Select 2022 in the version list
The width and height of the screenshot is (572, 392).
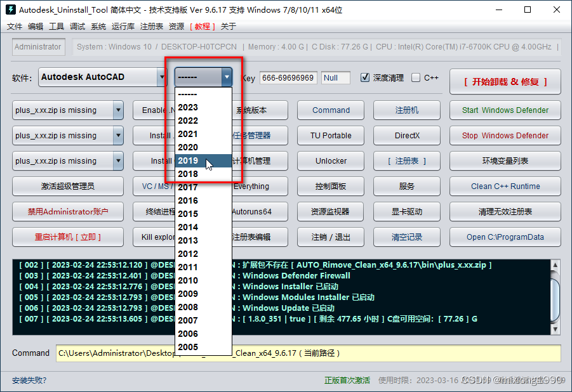pos(203,121)
